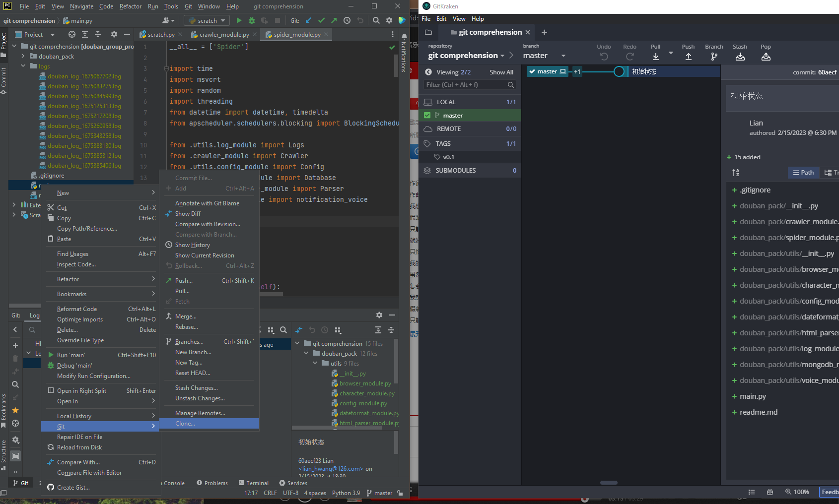Click the Push icon in GitKraken toolbar
839x504 pixels.
(x=689, y=57)
